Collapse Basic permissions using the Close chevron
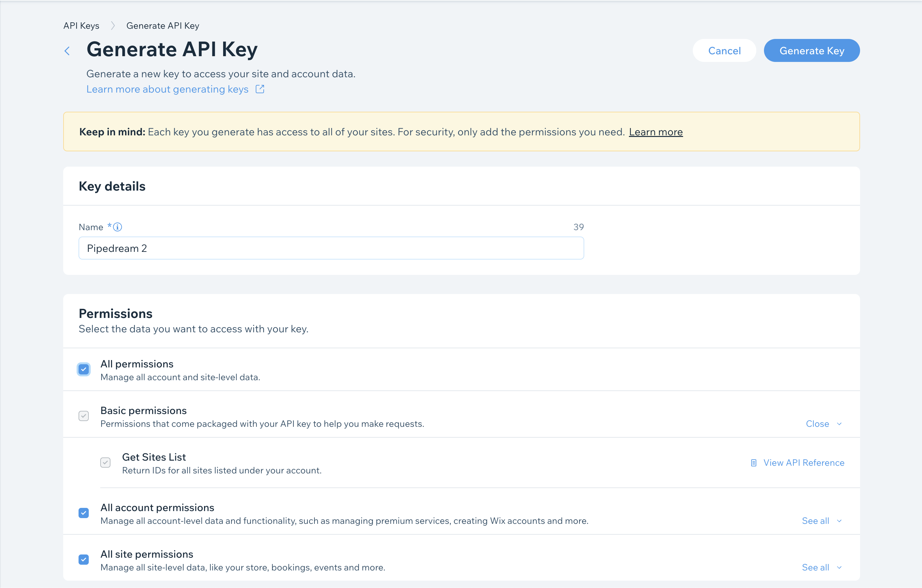Viewport: 922px width, 588px height. click(x=823, y=424)
